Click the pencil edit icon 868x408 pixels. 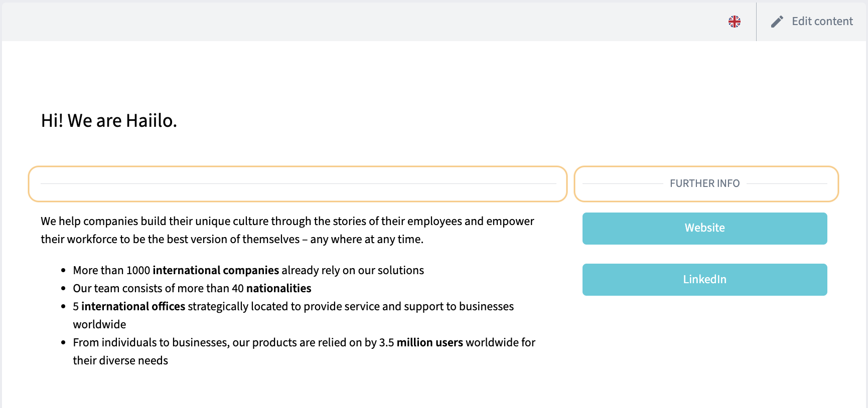pos(777,22)
